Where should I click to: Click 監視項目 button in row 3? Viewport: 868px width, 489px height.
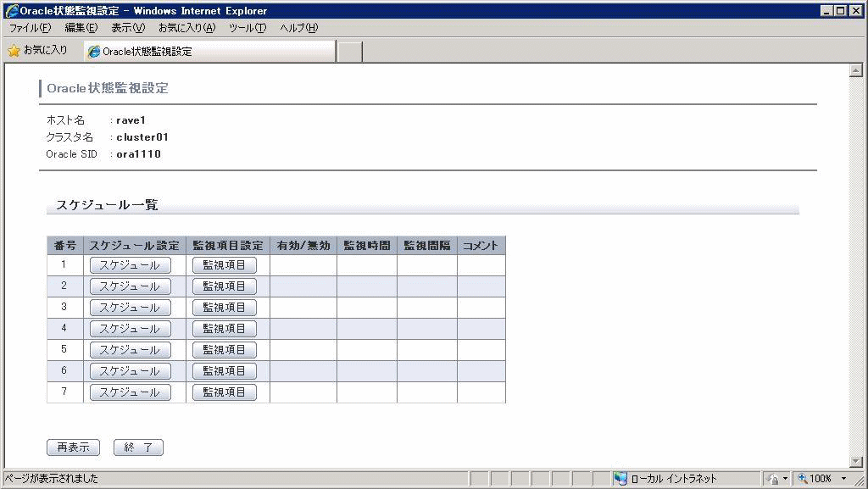224,308
